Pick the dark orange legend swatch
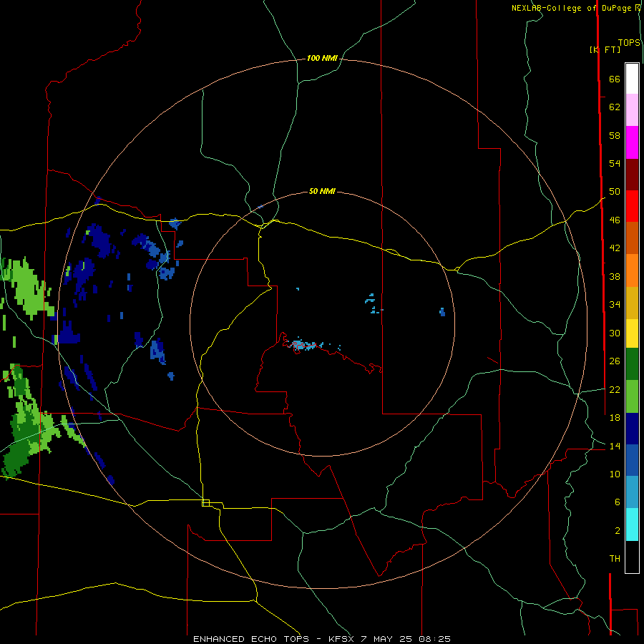The height and width of the screenshot is (644, 644). pos(632,238)
